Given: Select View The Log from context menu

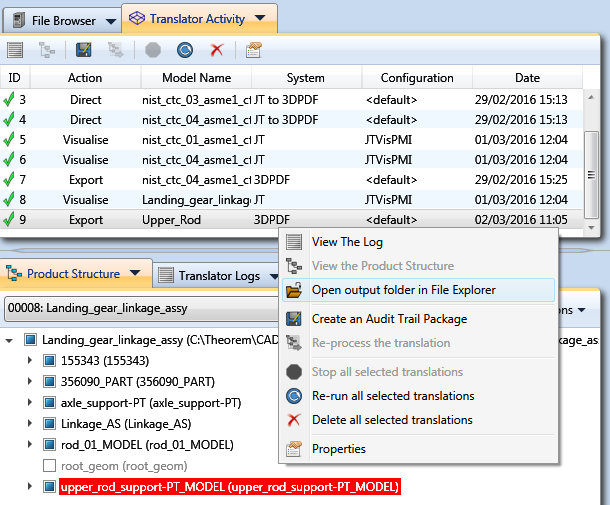Looking at the screenshot, I should (418, 242).
